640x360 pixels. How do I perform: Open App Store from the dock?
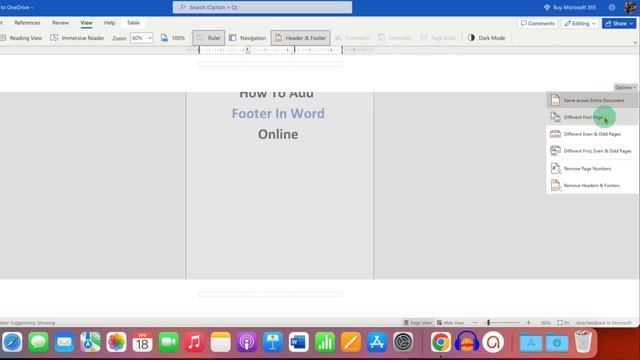click(x=377, y=342)
